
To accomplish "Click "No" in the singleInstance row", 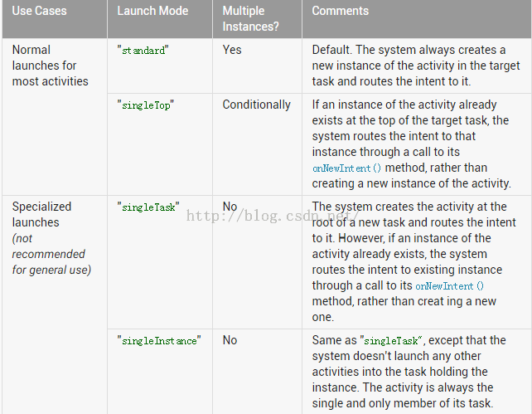I will 230,340.
